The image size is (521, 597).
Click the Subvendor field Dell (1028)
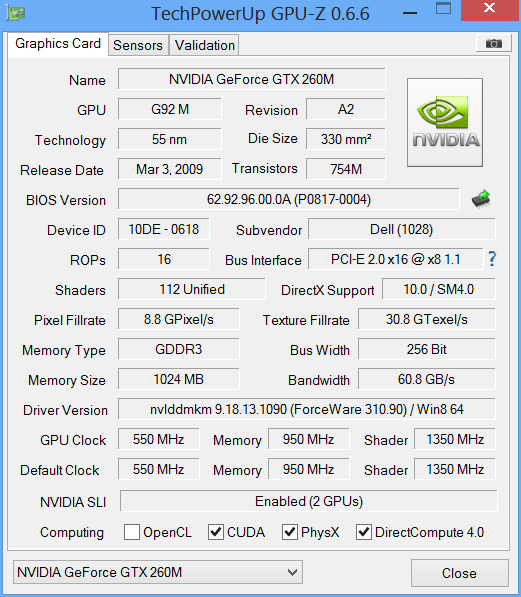401,229
